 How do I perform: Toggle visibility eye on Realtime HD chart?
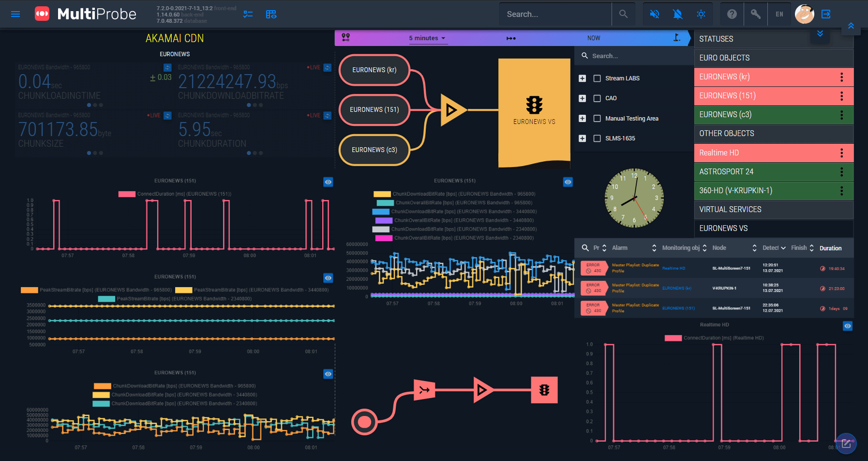coord(848,326)
